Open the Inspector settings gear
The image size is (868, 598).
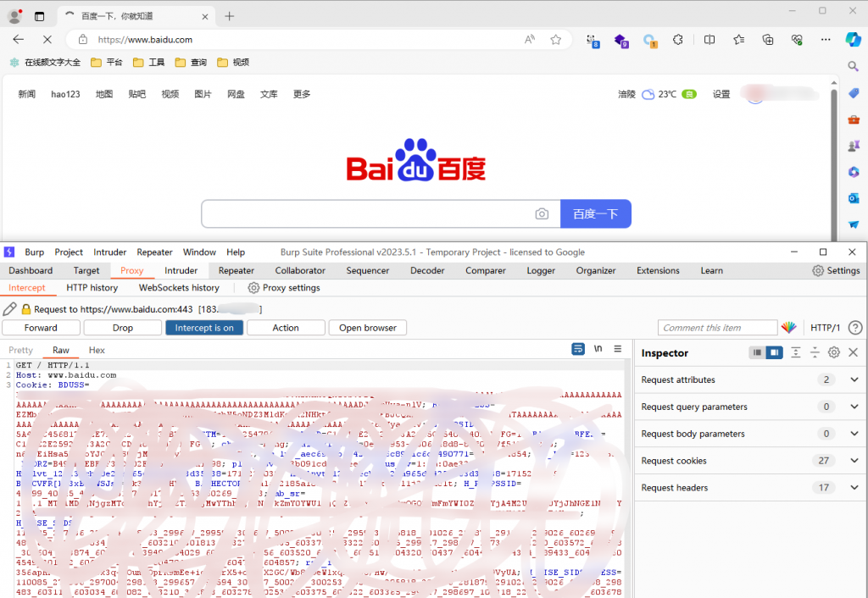point(834,352)
